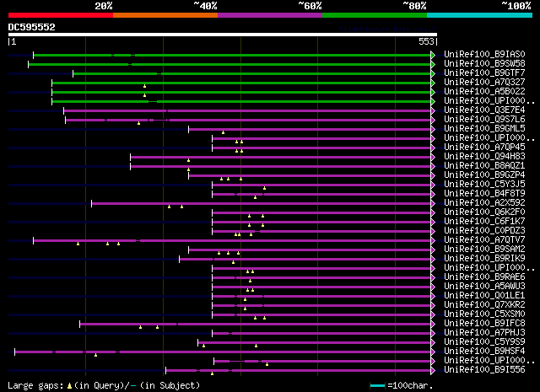Click the red 20% identity legend segment
This screenshot has width=540, height=392.
point(61,15)
